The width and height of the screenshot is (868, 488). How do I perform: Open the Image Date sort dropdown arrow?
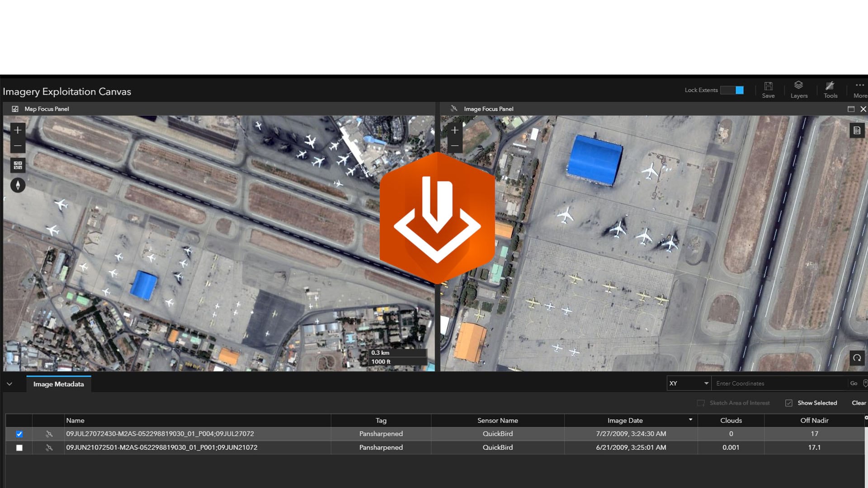pyautogui.click(x=690, y=420)
